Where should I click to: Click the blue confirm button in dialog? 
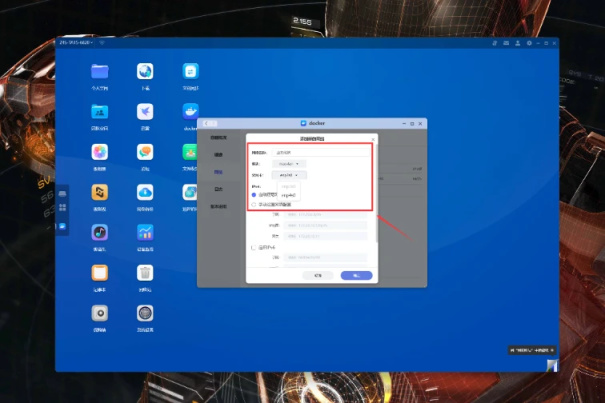coord(357,276)
